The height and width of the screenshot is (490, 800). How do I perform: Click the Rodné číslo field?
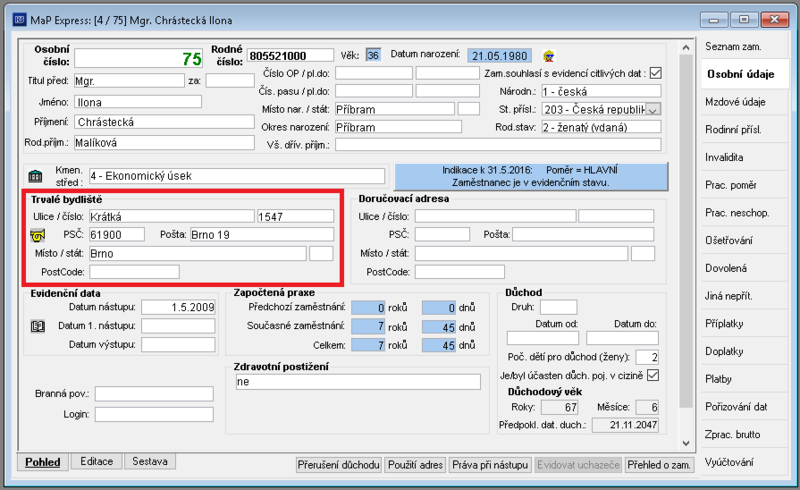290,56
